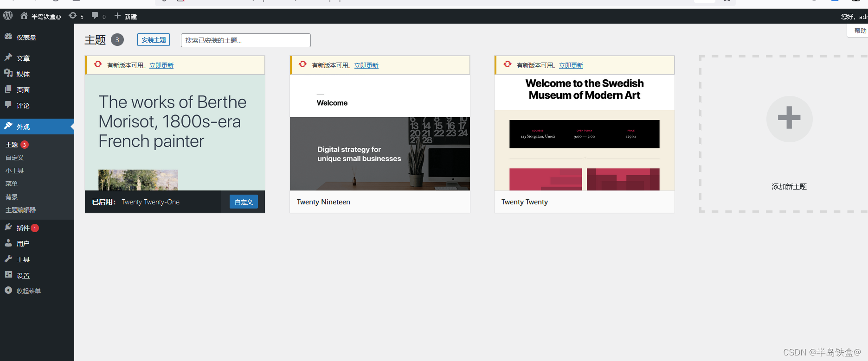The image size is (868, 361).
Task: Click the plug icon for 插件
Action: tap(8, 227)
